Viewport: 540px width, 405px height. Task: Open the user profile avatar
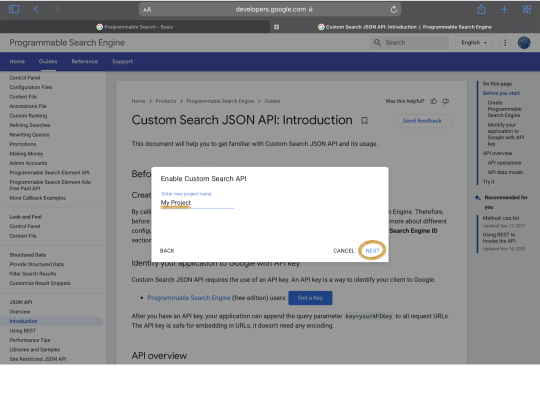click(524, 42)
